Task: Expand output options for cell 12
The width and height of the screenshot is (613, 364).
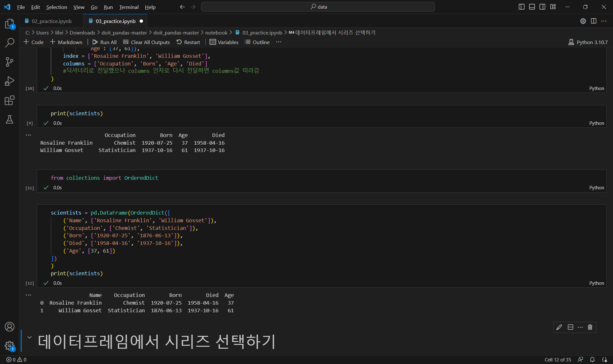Action: coord(28,295)
